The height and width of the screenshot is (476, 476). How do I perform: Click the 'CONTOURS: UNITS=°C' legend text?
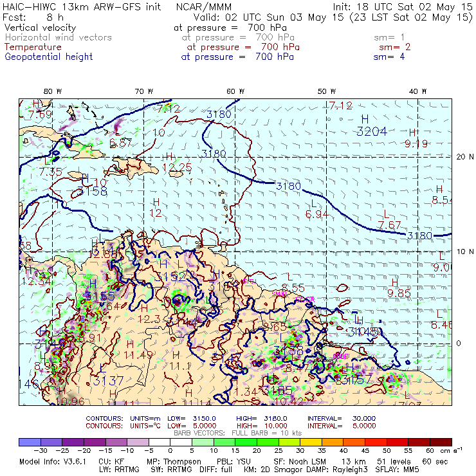click(123, 426)
